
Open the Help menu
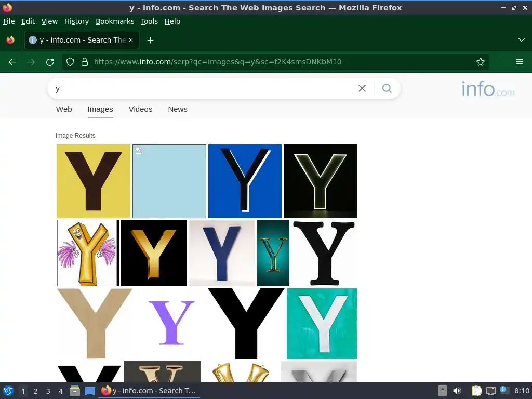click(172, 21)
